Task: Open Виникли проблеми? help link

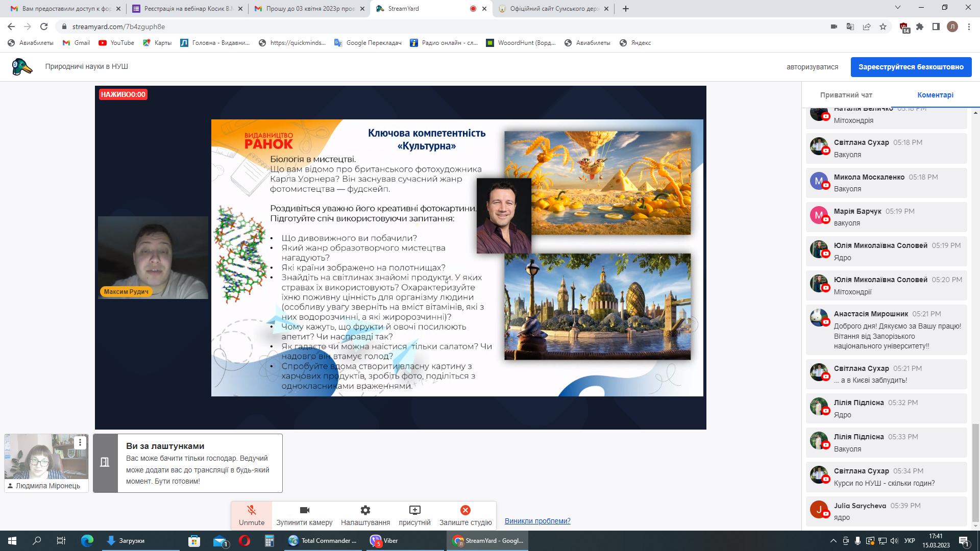Action: pyautogui.click(x=537, y=521)
